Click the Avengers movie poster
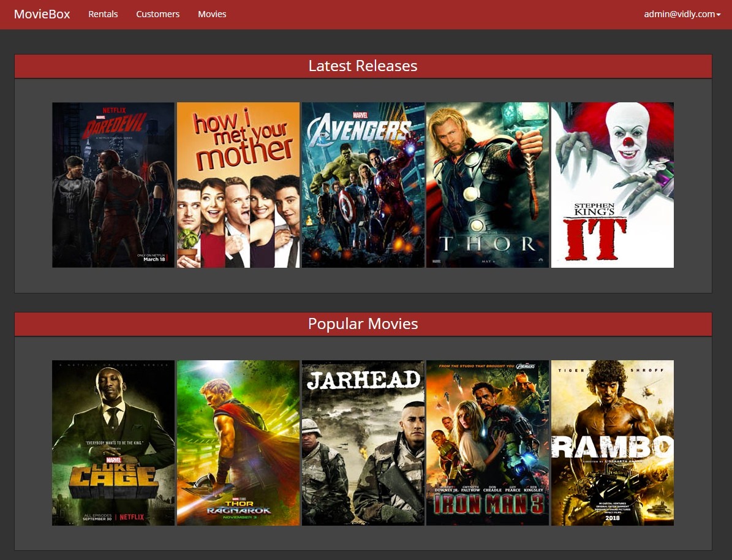The width and height of the screenshot is (732, 560). 363,185
